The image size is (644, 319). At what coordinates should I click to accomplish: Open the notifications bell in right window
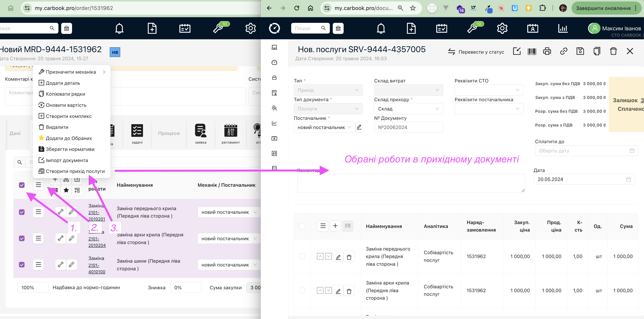381,28
